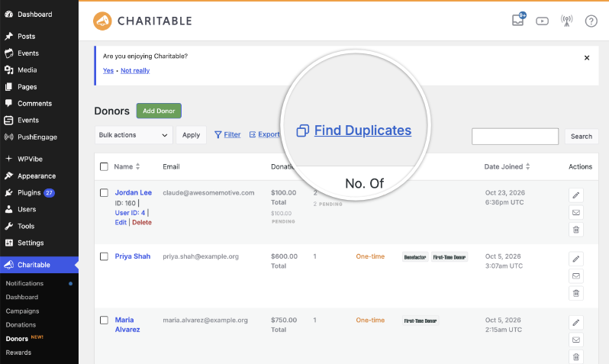The image size is (609, 364).
Task: Sort donors by Name column arrows
Action: tap(138, 166)
